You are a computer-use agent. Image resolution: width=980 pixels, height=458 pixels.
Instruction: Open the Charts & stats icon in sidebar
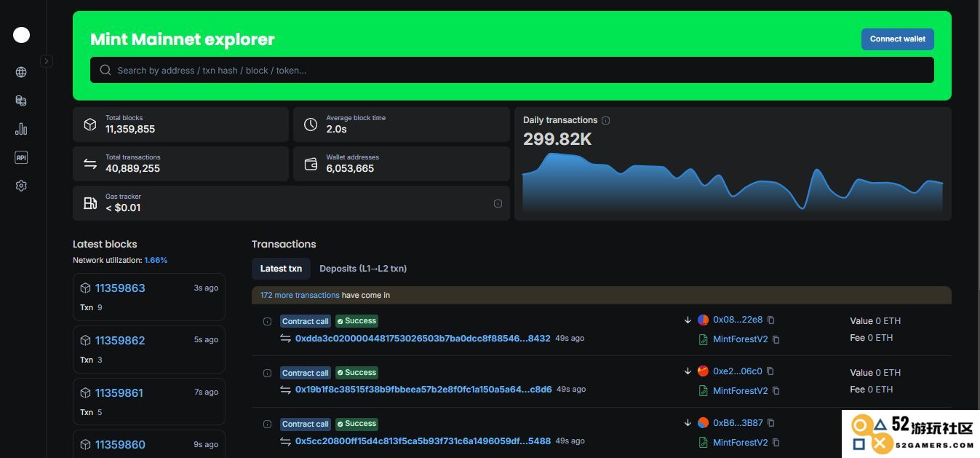click(x=21, y=129)
